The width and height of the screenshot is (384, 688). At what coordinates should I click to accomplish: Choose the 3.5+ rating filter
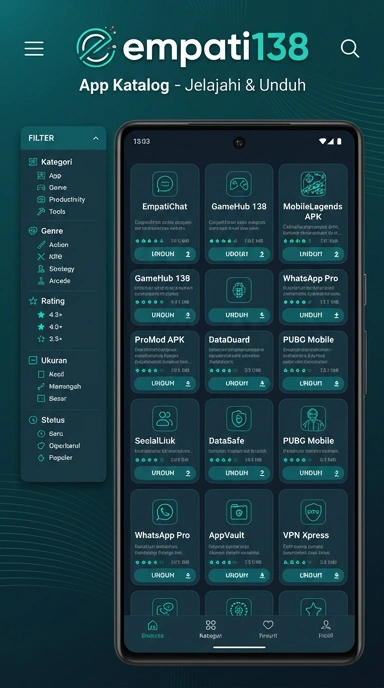tap(50, 339)
